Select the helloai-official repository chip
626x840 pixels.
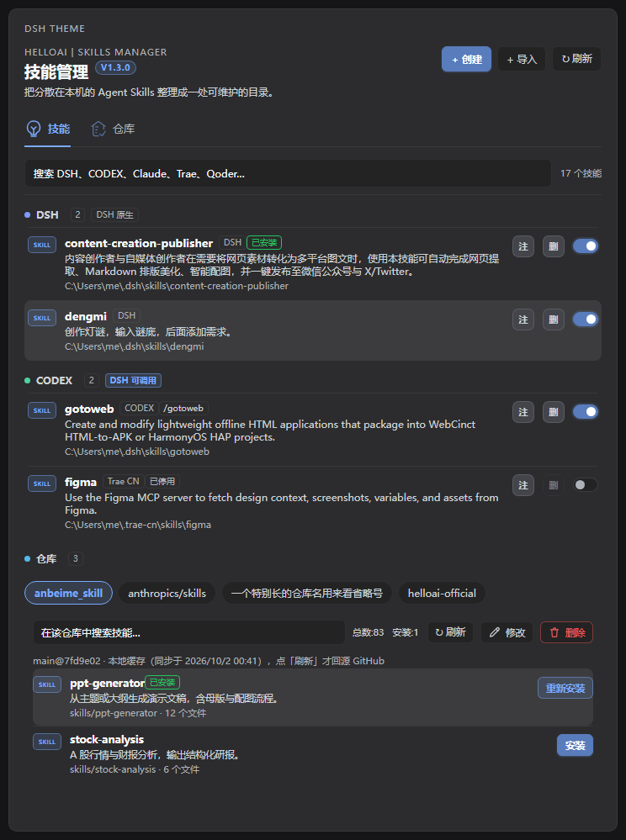pos(443,593)
